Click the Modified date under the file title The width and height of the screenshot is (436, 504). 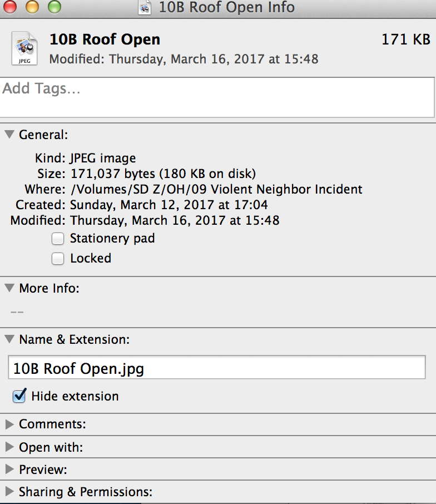pyautogui.click(x=184, y=59)
